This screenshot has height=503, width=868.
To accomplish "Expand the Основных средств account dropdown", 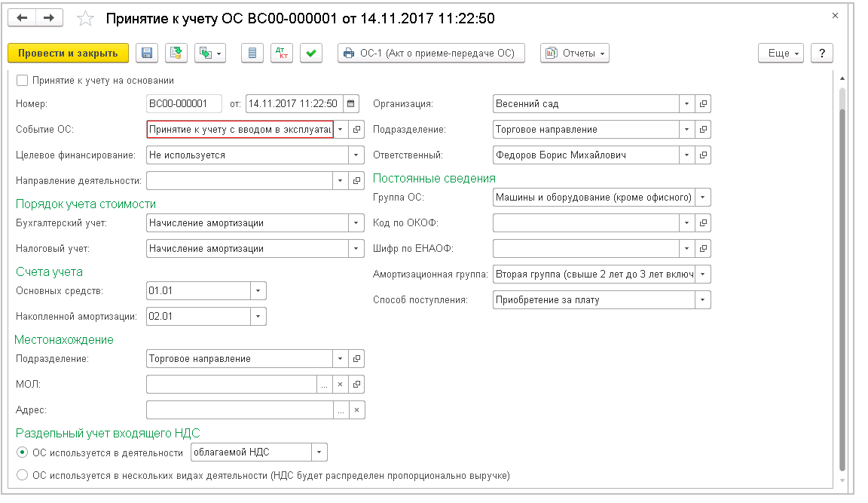I will 258,291.
